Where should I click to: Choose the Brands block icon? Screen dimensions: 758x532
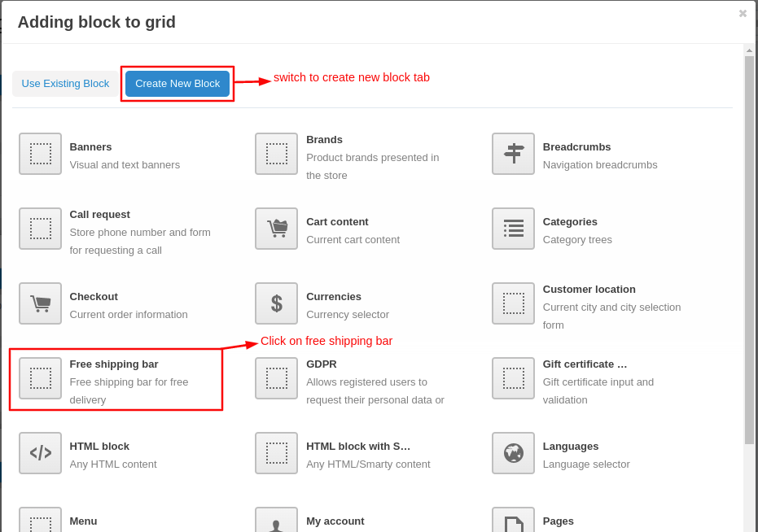point(277,154)
